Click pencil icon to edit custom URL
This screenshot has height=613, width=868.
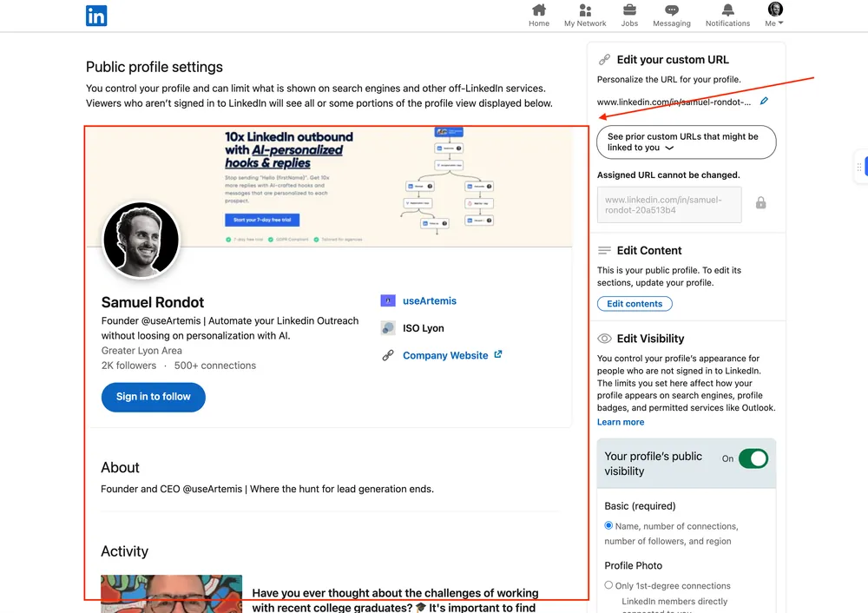764,101
